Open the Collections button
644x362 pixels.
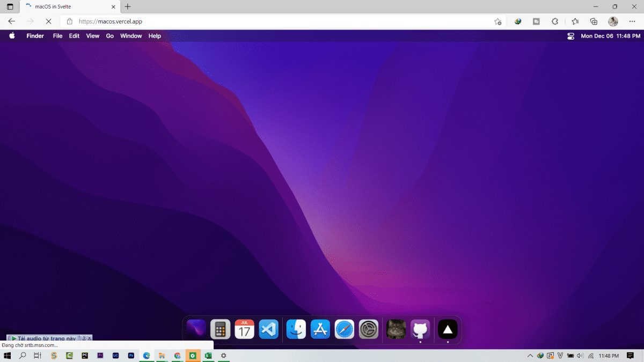[x=594, y=21]
